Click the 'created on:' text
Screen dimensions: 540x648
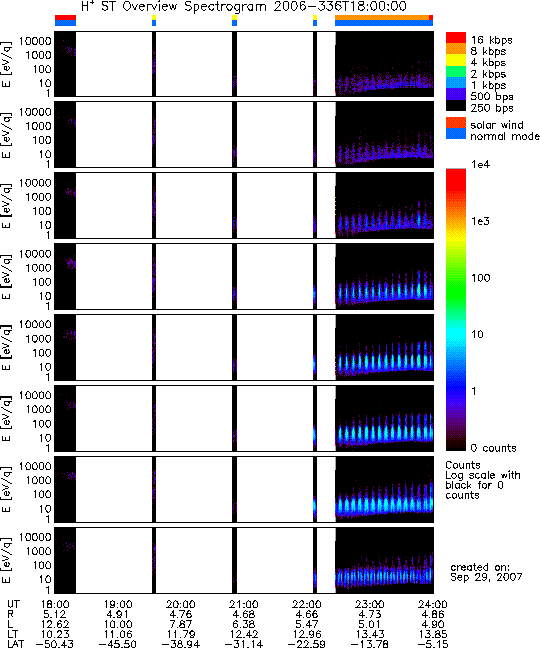(480, 567)
